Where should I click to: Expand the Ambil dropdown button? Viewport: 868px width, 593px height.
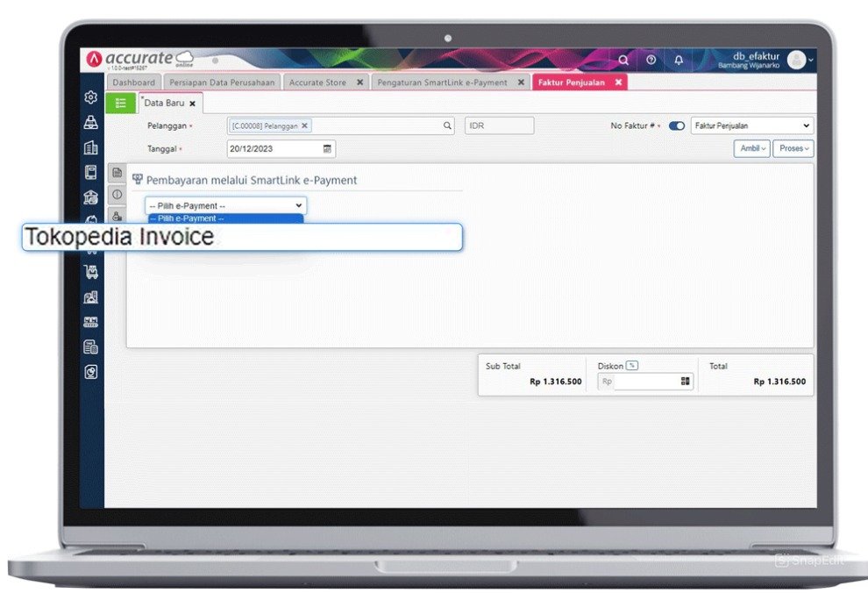[751, 148]
